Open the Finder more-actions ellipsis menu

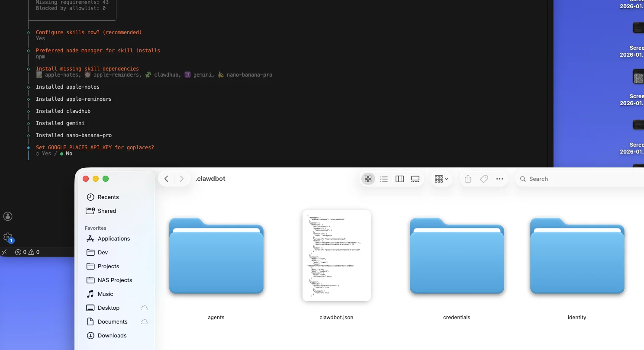pyautogui.click(x=499, y=179)
